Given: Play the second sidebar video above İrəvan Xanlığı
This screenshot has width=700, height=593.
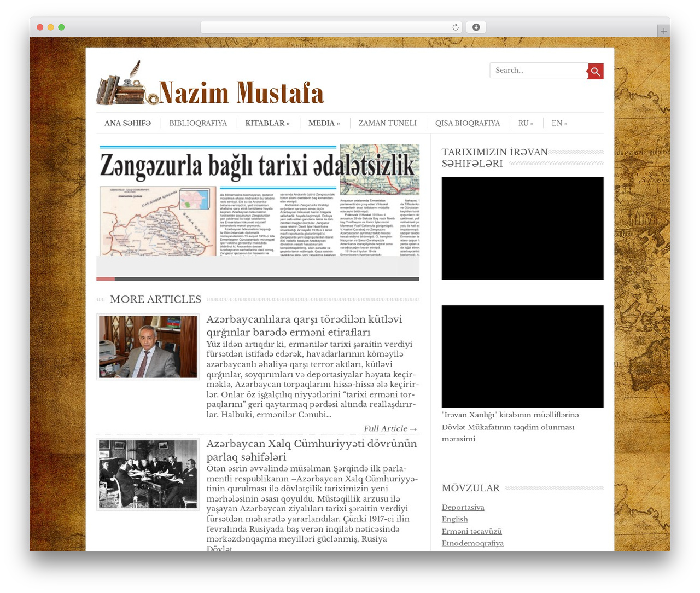Looking at the screenshot, I should [523, 357].
